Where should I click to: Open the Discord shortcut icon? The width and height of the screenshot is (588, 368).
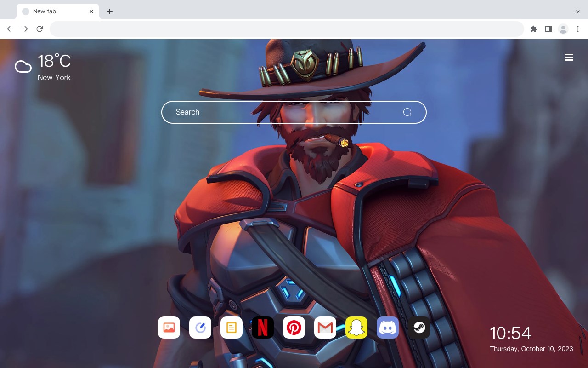(388, 328)
